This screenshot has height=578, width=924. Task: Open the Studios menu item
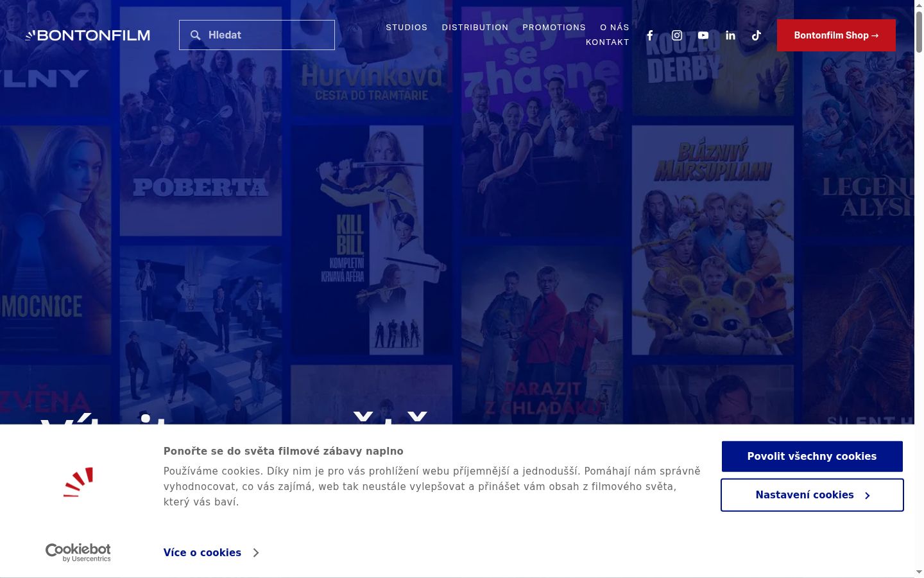pyautogui.click(x=407, y=28)
